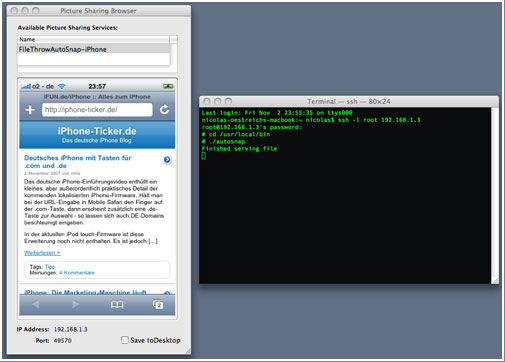This screenshot has width=505, height=362.
Task: Click the iPhone-Ticker.de banner header
Action: [x=97, y=135]
